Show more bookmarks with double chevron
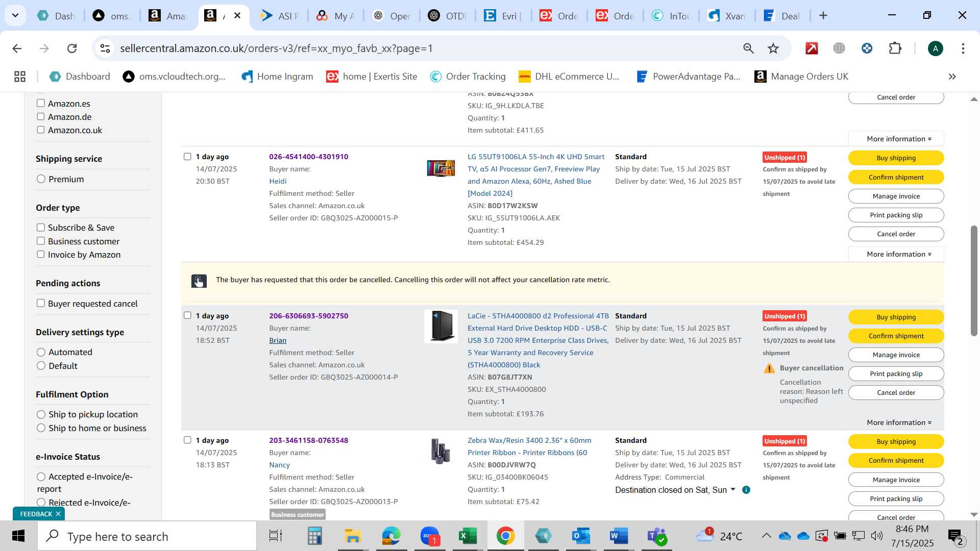This screenshot has width=980, height=551. click(952, 77)
